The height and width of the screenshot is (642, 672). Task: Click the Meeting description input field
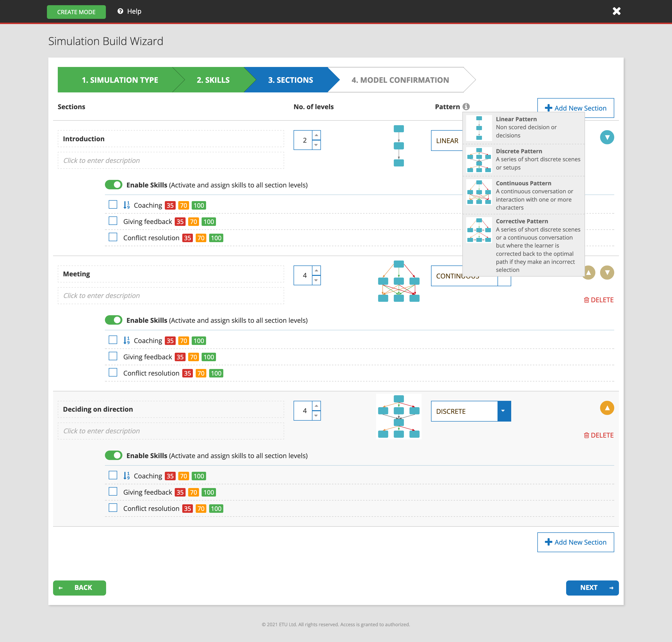(171, 296)
